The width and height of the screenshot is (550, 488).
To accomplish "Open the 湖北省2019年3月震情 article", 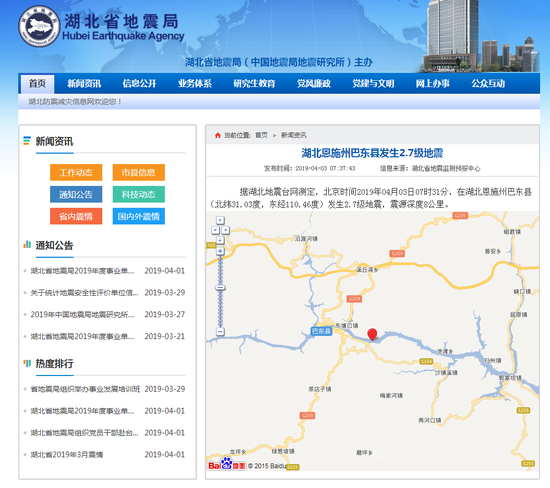I will coord(67,455).
